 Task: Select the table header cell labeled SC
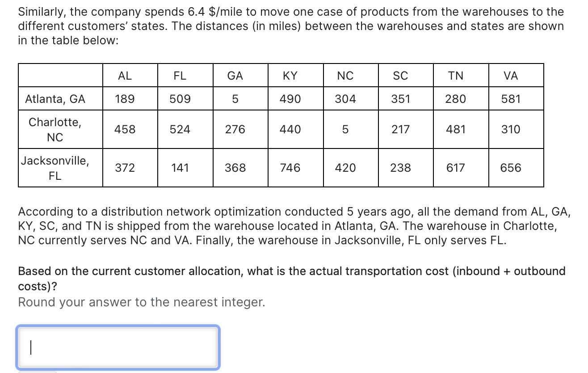click(x=400, y=76)
